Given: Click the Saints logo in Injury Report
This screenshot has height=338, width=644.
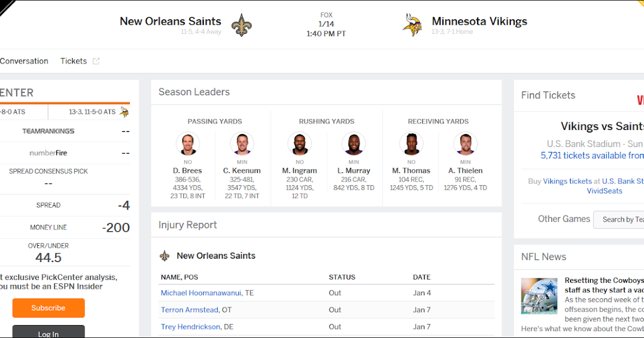Looking at the screenshot, I should (165, 256).
